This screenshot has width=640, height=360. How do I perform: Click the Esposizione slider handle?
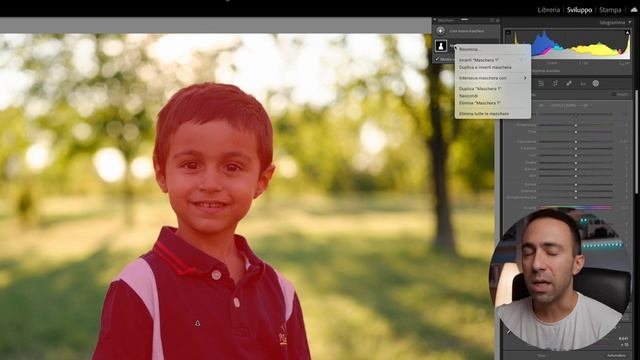576,142
